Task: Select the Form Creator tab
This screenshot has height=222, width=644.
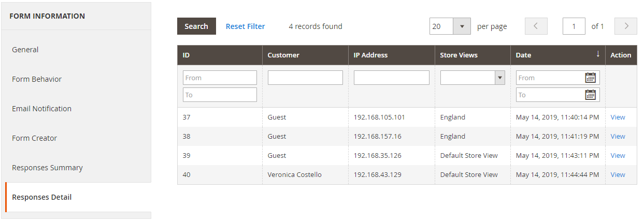Action: [34, 138]
